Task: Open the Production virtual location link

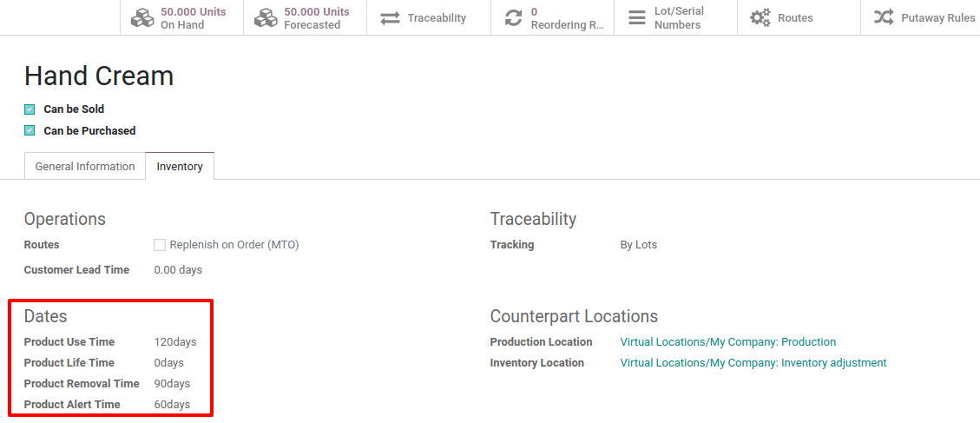Action: [x=727, y=342]
